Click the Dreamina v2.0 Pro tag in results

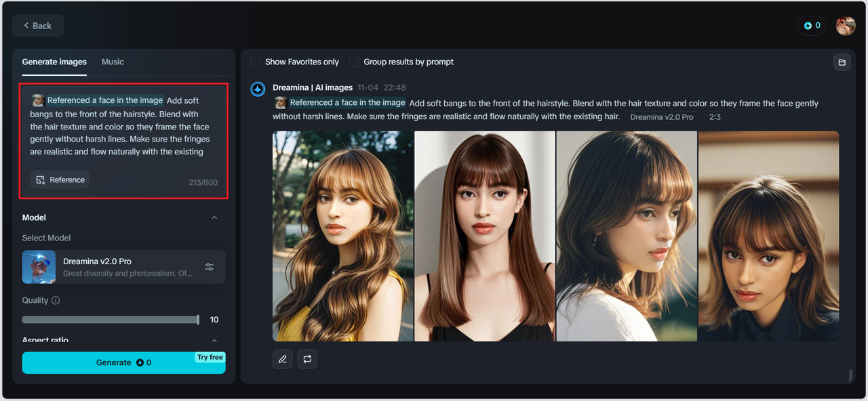pyautogui.click(x=662, y=117)
